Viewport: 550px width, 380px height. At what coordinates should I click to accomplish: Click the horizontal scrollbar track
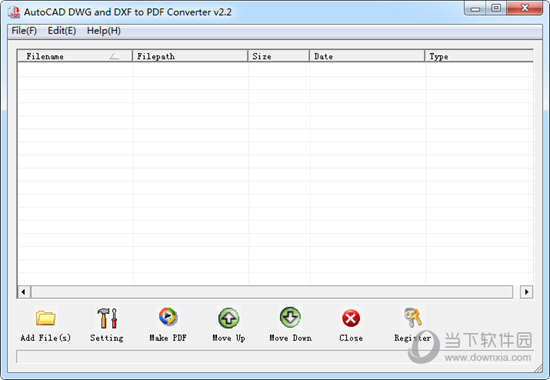(x=272, y=292)
